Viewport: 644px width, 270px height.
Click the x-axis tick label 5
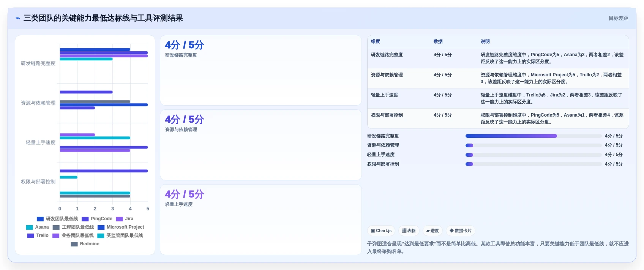(148, 209)
